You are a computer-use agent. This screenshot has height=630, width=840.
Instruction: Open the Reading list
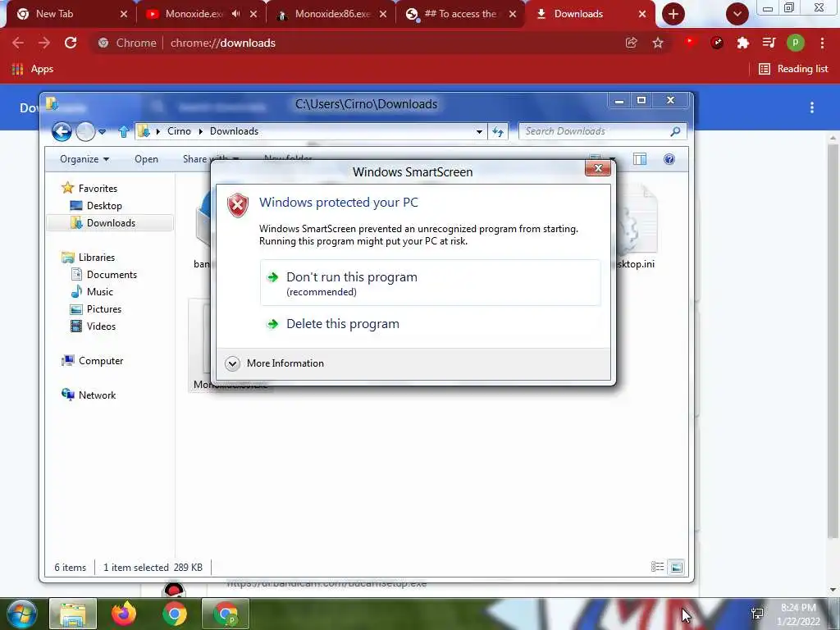tap(794, 69)
